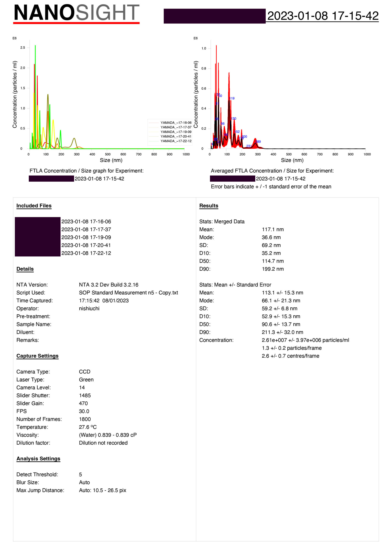Click the 'Pre-treatment:' label
Screen dimensions: 392x542
tap(33, 316)
